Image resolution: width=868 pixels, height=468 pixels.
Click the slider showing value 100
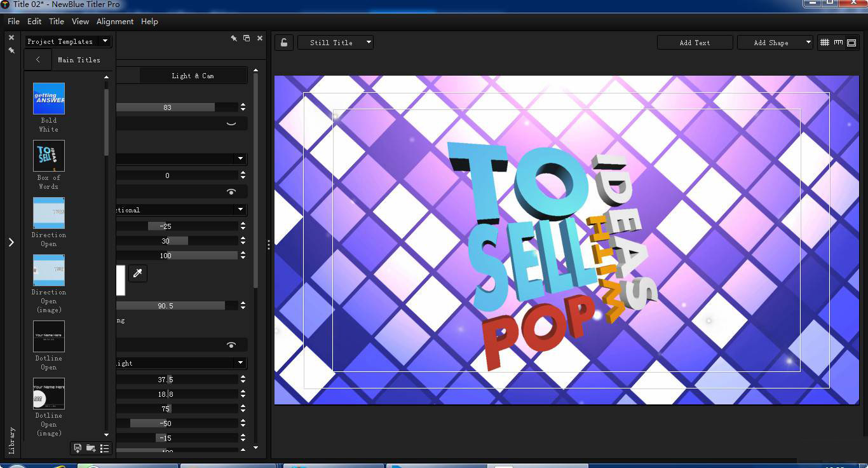pos(177,256)
